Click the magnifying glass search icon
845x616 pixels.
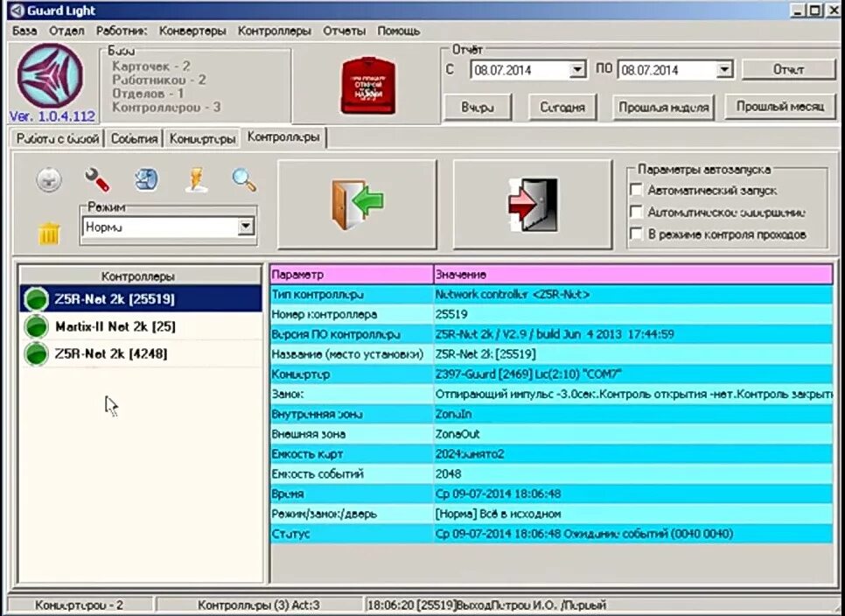point(244,180)
